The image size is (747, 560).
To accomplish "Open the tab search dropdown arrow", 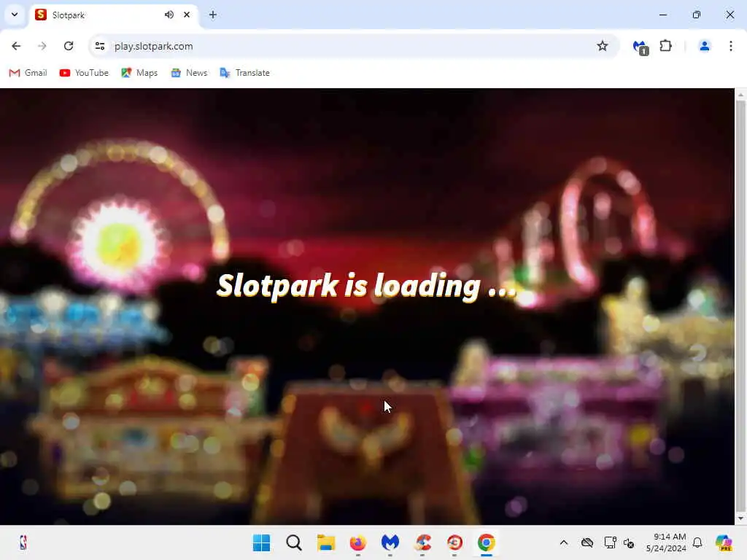I will click(15, 15).
